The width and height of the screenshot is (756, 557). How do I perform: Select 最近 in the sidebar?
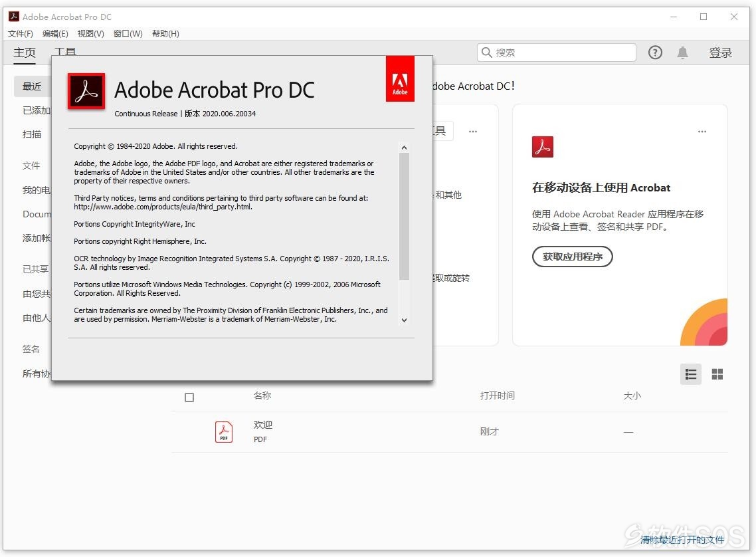coord(33,86)
